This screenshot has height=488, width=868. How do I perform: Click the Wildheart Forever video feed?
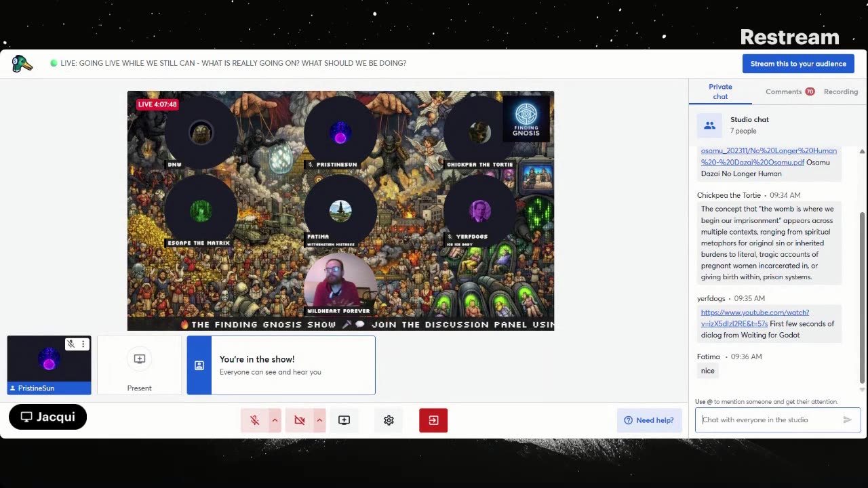point(339,285)
